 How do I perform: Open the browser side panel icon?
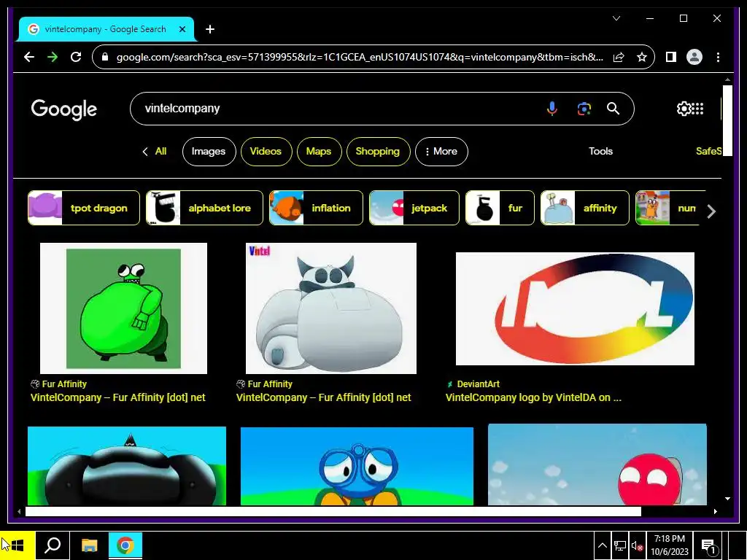coord(671,57)
